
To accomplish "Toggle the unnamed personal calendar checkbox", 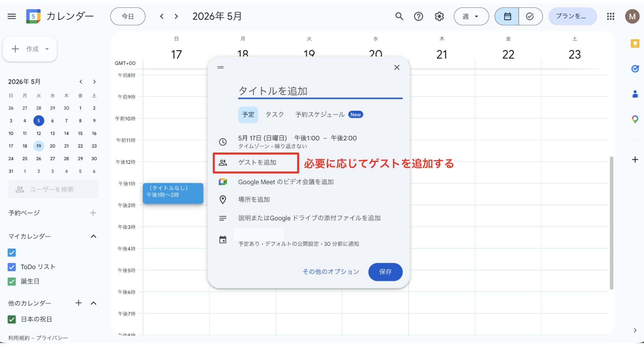I will click(x=12, y=252).
